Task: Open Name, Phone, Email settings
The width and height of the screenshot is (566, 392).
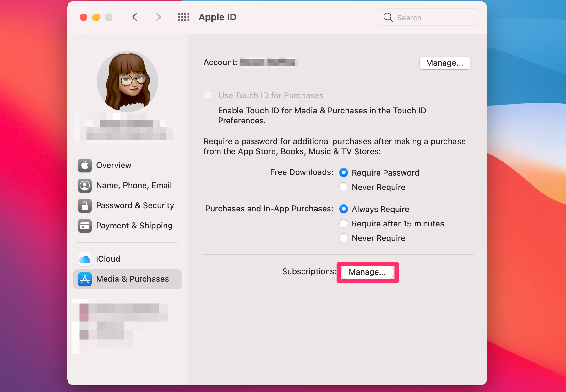Action: (x=128, y=185)
